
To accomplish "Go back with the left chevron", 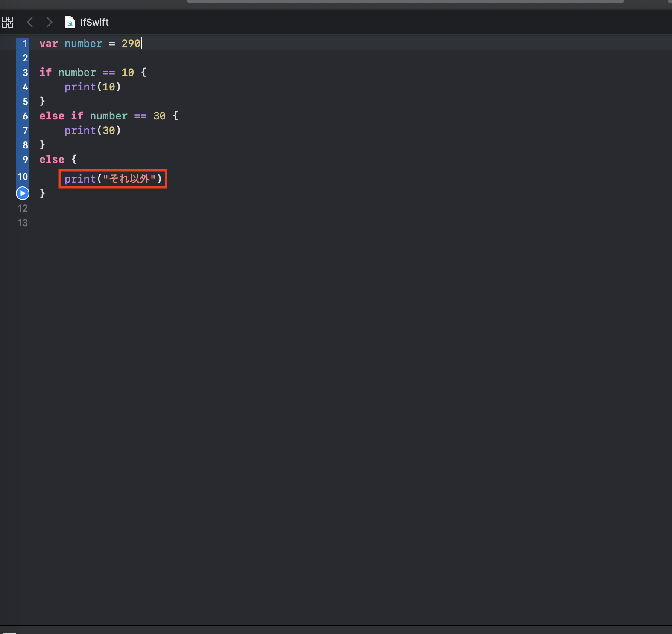I will pyautogui.click(x=30, y=22).
